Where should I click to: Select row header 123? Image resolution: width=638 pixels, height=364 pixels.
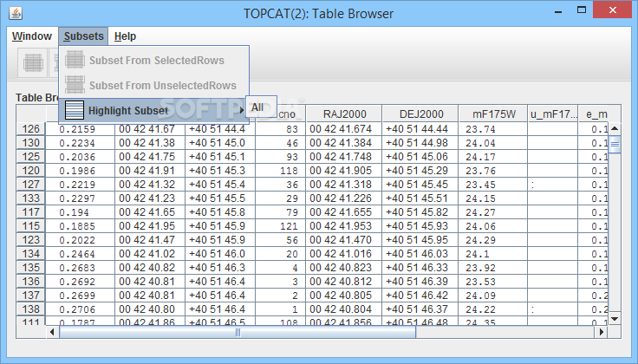coord(31,239)
